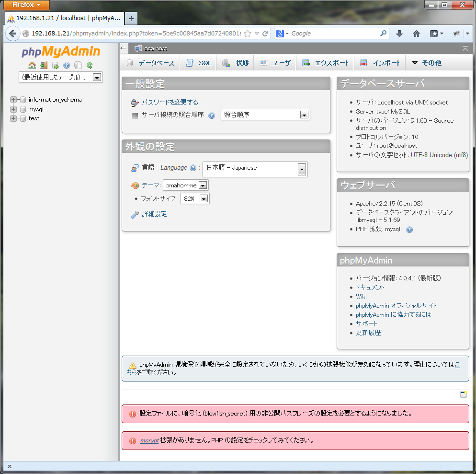Reload the page from the address bar

(265, 34)
